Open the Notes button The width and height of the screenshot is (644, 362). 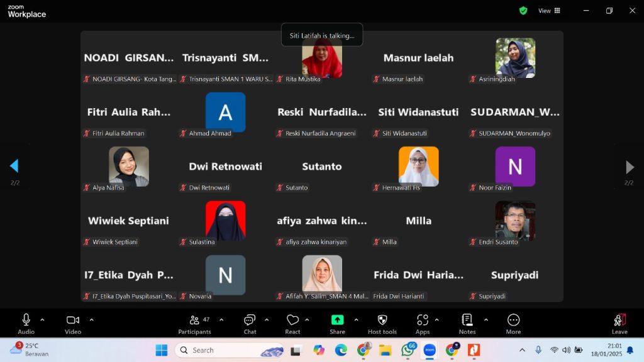coord(467,323)
